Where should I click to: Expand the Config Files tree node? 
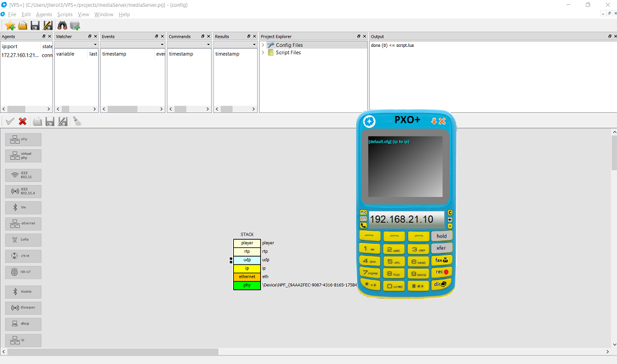[263, 45]
